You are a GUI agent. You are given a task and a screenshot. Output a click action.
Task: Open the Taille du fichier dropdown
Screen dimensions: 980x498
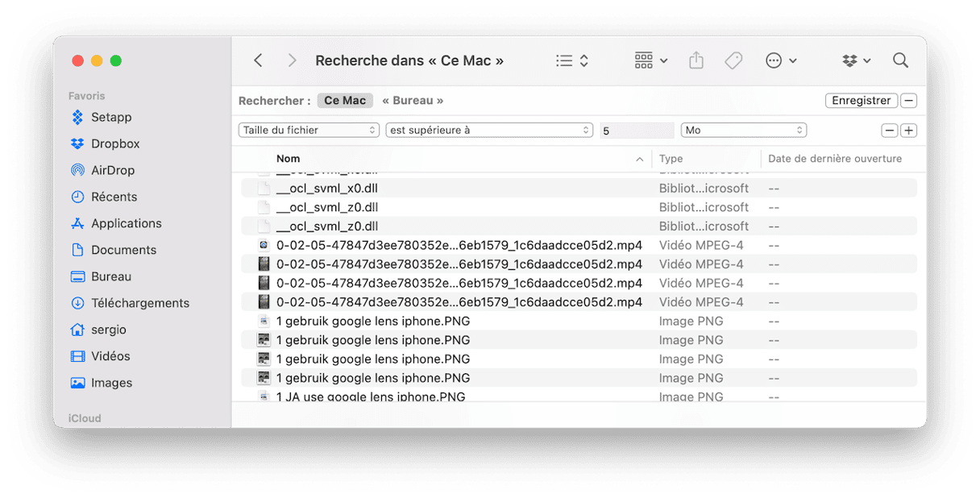click(x=309, y=130)
